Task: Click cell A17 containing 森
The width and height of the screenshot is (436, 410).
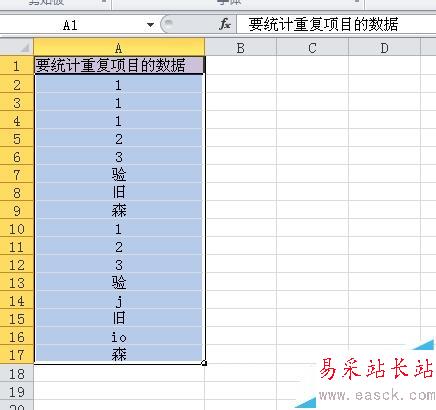Action: coord(119,354)
